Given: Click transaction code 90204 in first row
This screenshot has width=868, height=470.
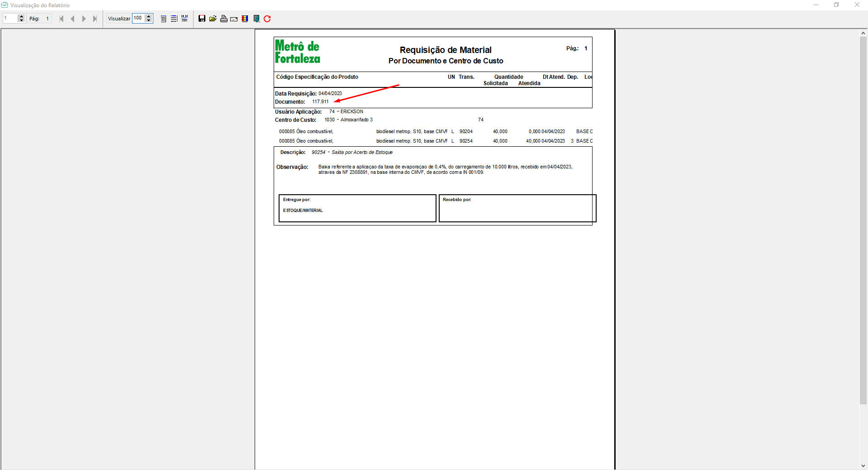Looking at the screenshot, I should click(x=466, y=132).
